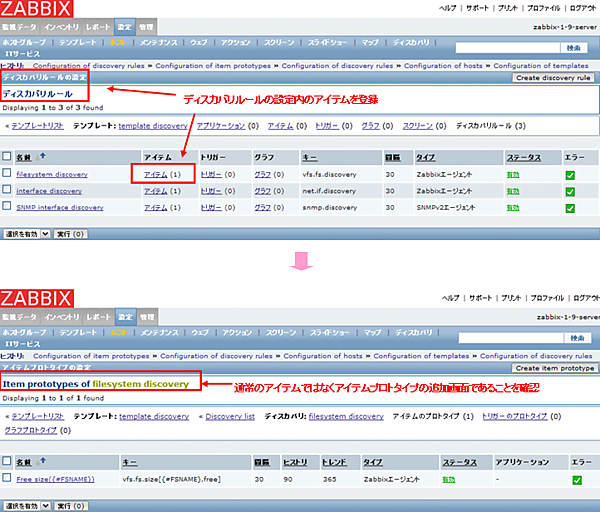Click the green error-status icon for filesystem discovery

pyautogui.click(x=570, y=175)
